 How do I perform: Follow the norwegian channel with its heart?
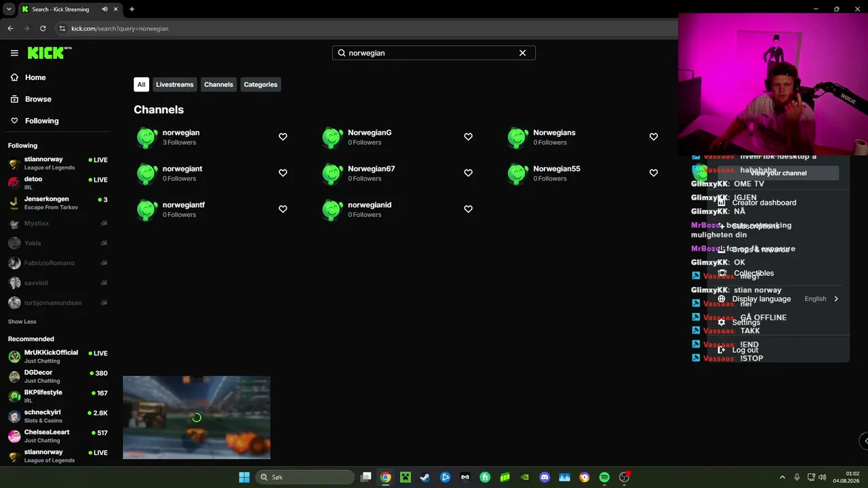pos(283,137)
